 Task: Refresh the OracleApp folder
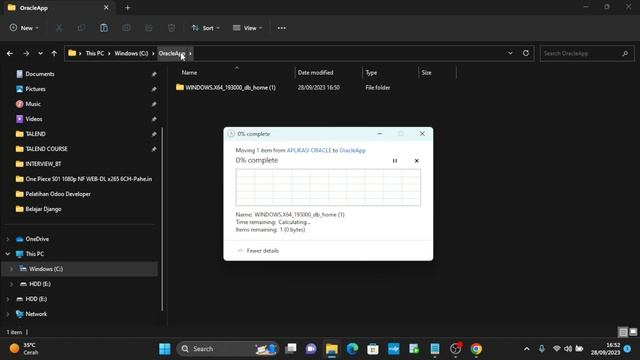(526, 53)
